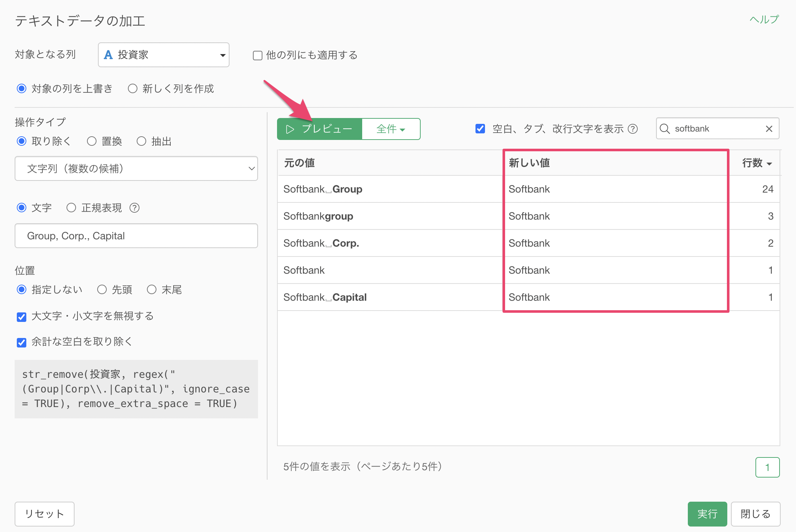
Task: Click the help icon beside 空白、タブ、改行文字を表示
Action: click(633, 129)
